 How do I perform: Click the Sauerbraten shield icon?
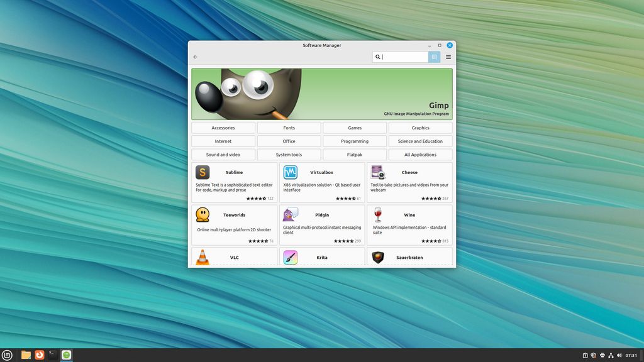[x=378, y=258]
